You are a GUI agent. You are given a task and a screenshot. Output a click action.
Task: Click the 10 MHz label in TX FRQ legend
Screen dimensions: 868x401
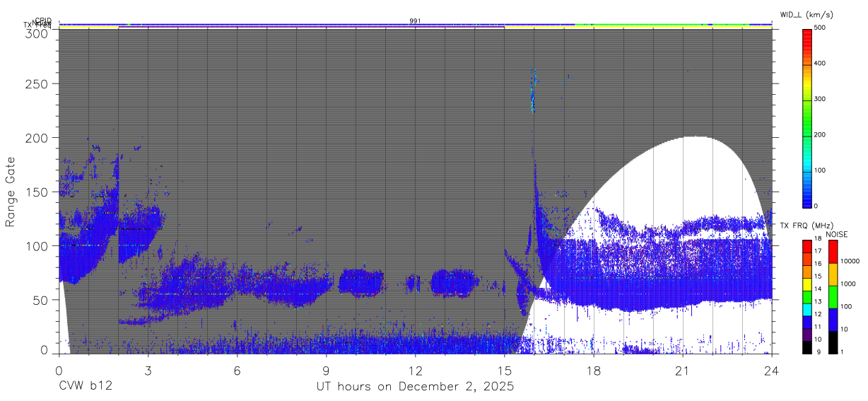[x=819, y=339]
